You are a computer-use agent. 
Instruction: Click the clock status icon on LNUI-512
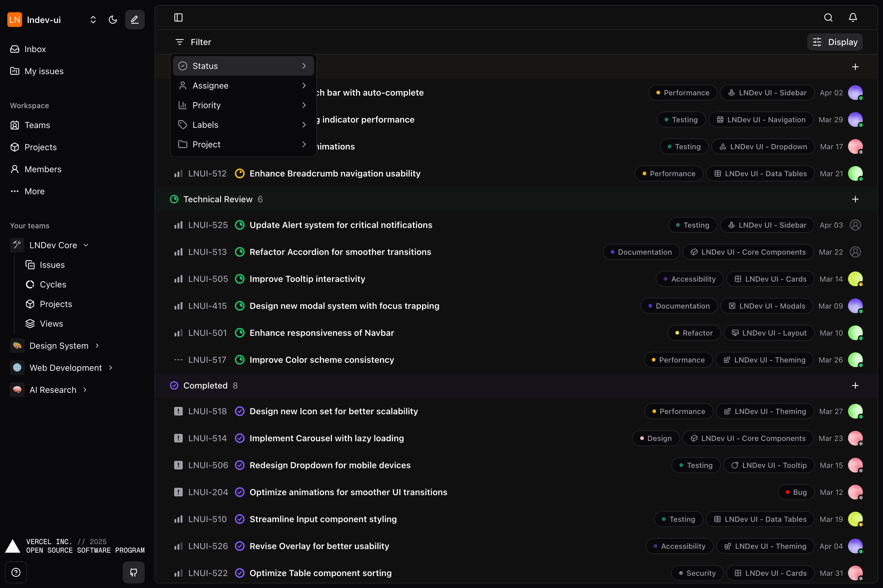point(240,173)
